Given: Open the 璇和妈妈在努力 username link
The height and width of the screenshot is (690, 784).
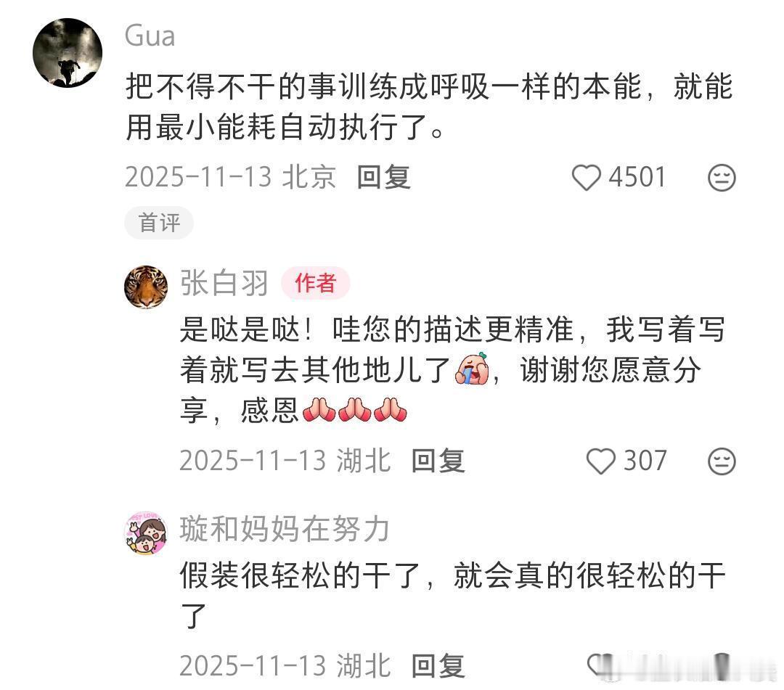Looking at the screenshot, I should (x=285, y=529).
